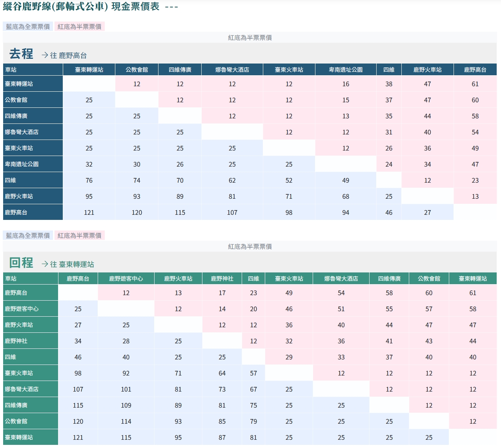The image size is (501, 448).
Task: Click the arrow icon beside 去程 heading
Action: tap(45, 55)
